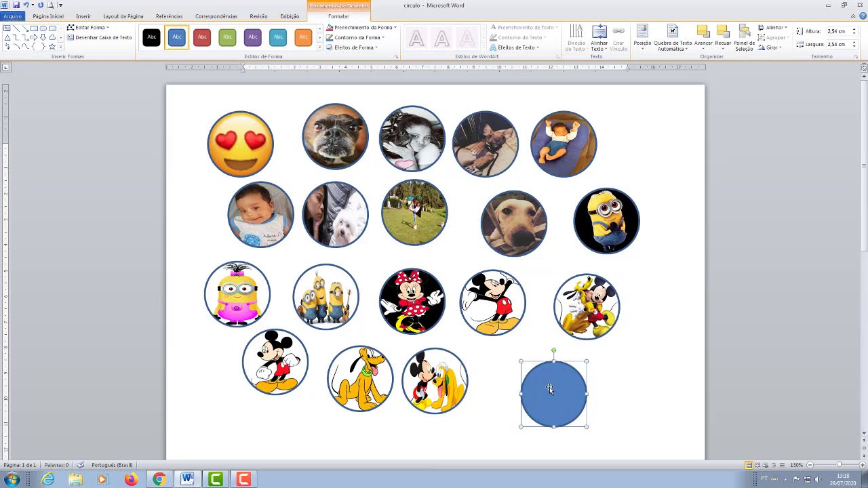Switch to the Layout da Página tab
The image size is (868, 488).
coord(123,16)
